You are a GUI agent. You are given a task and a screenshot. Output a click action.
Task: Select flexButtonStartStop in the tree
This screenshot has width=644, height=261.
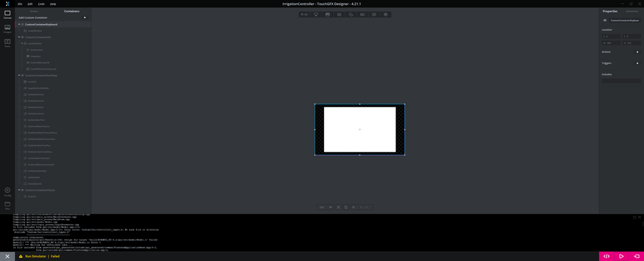click(37, 171)
